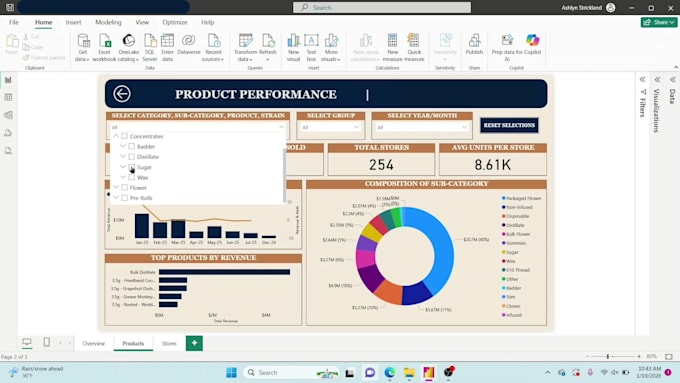Switch to Table view in sidebar
Viewport: 680px width, 383px height.
(8, 97)
